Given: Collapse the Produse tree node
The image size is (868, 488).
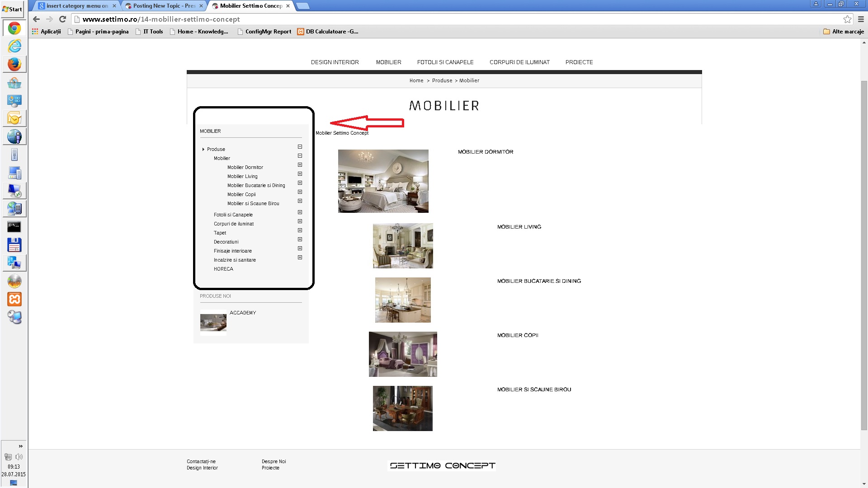Looking at the screenshot, I should tap(300, 147).
